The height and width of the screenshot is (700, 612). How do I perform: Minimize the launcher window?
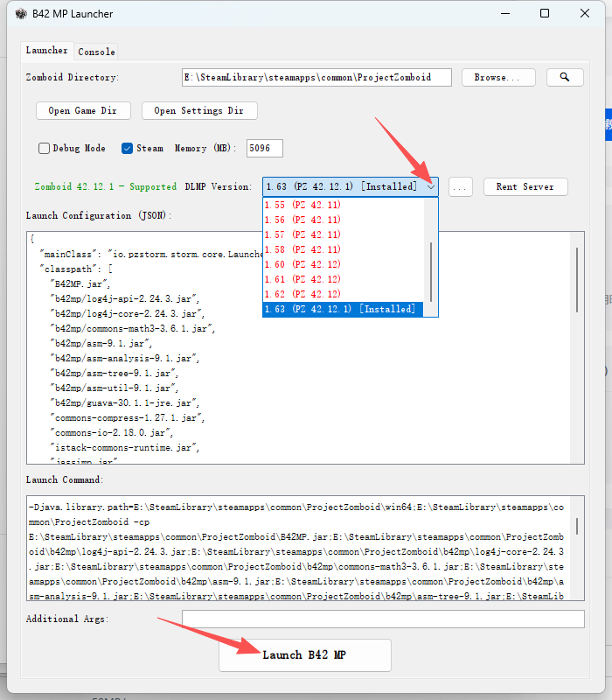tap(504, 14)
